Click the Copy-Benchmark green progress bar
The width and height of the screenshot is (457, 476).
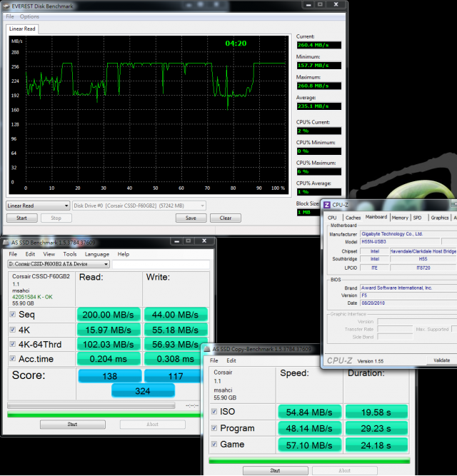click(309, 460)
